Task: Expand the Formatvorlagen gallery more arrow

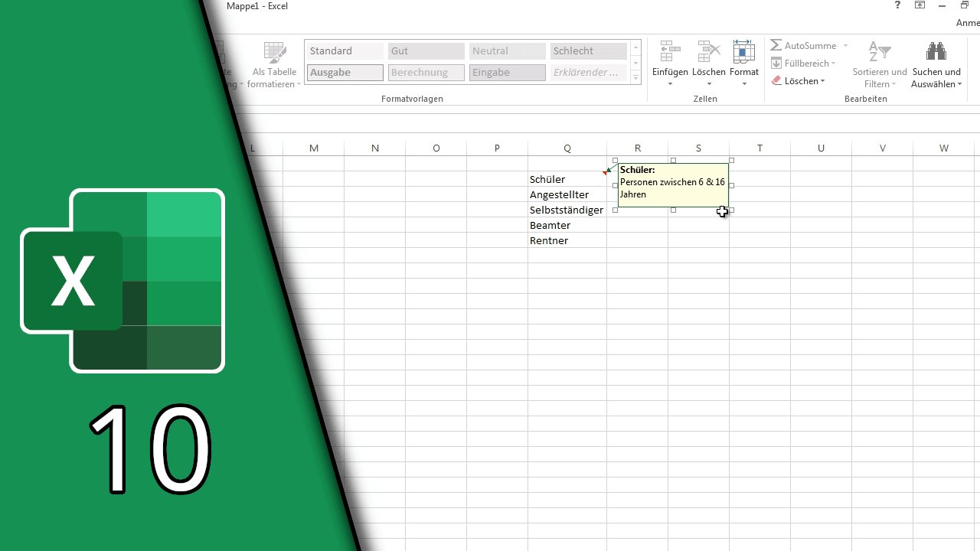Action: (635, 77)
